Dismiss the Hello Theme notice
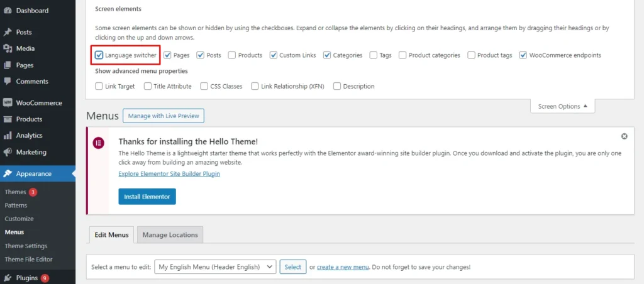 point(624,136)
